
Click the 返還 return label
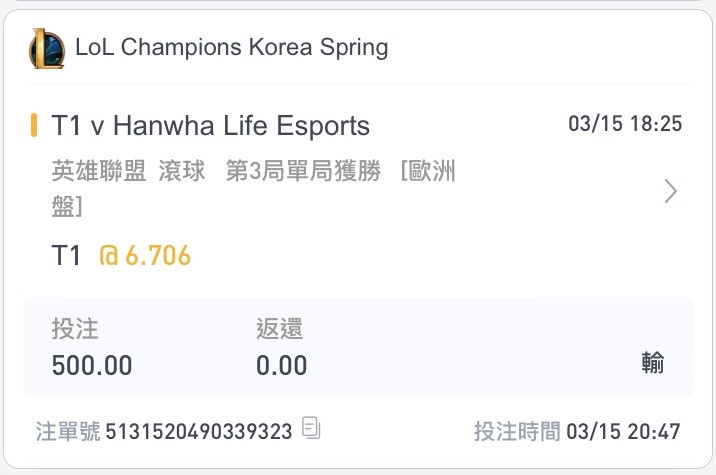[279, 328]
